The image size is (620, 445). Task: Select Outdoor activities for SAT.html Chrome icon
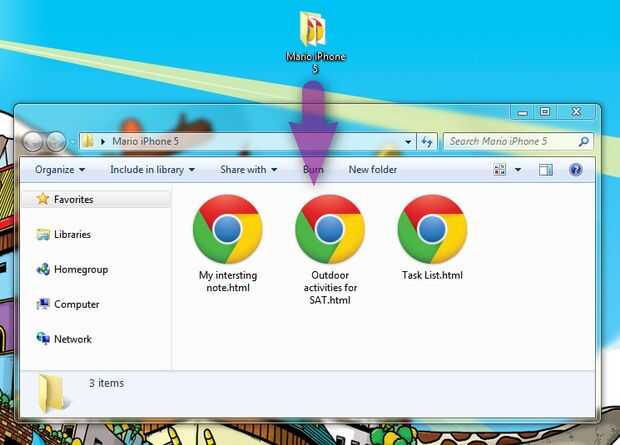330,229
